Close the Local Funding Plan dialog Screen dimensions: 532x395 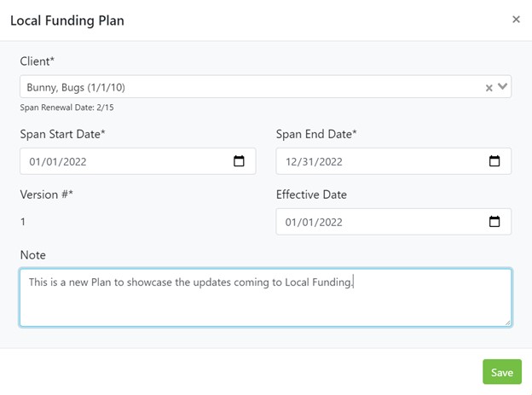516,20
